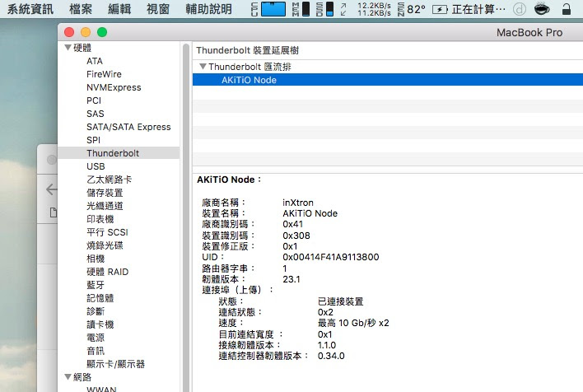This screenshot has width=583, height=392.
Task: Click the battery charging icon in menu bar
Action: (x=440, y=9)
